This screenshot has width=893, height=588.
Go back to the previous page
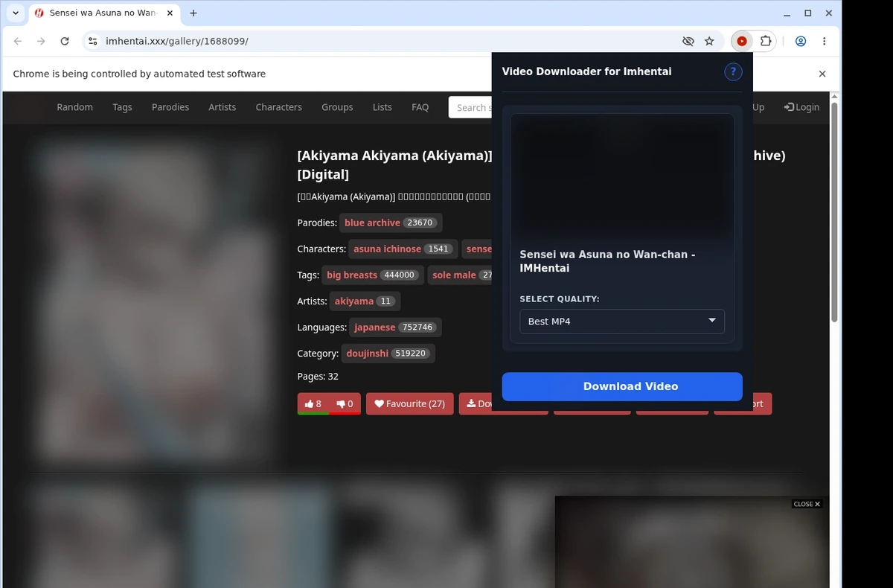point(18,41)
